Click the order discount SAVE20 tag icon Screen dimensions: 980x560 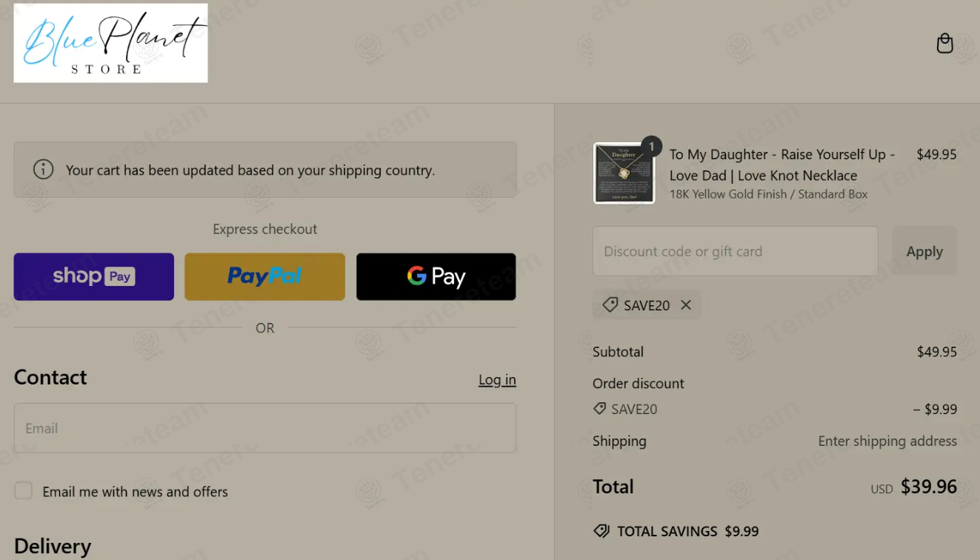click(x=600, y=409)
